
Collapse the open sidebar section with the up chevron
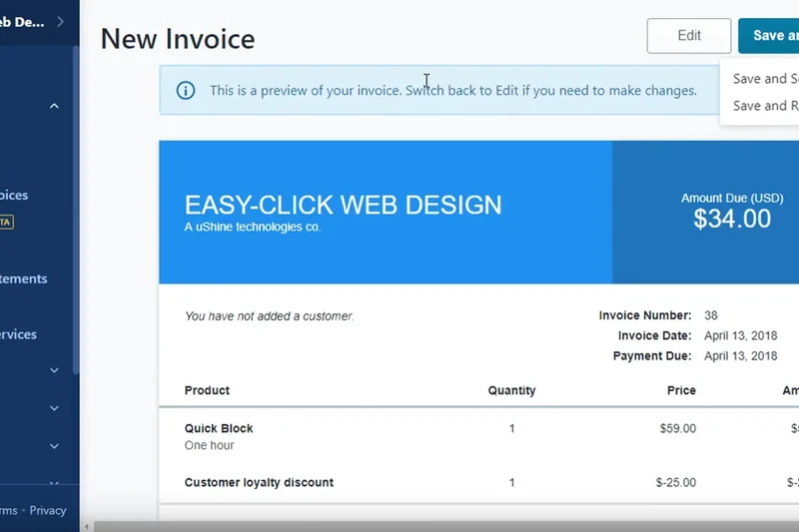(x=54, y=106)
